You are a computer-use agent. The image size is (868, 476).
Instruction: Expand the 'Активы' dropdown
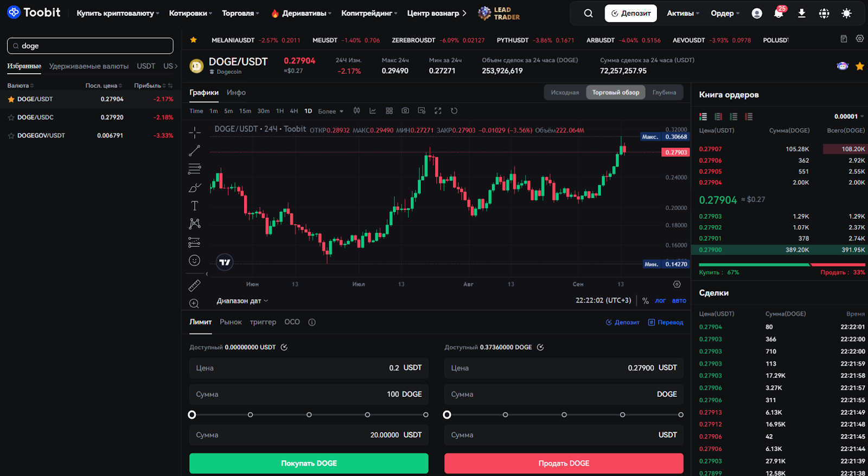(683, 13)
